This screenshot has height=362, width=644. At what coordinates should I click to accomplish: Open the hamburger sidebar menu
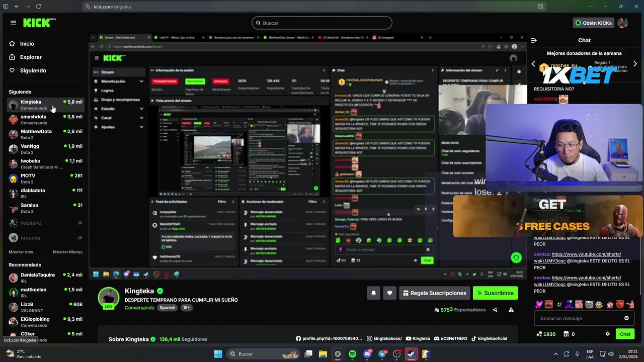(13, 23)
